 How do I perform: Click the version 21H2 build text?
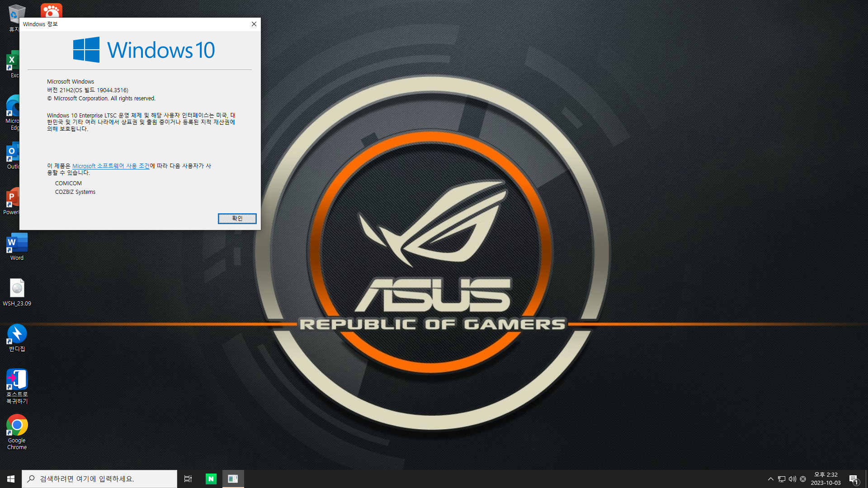[88, 90]
